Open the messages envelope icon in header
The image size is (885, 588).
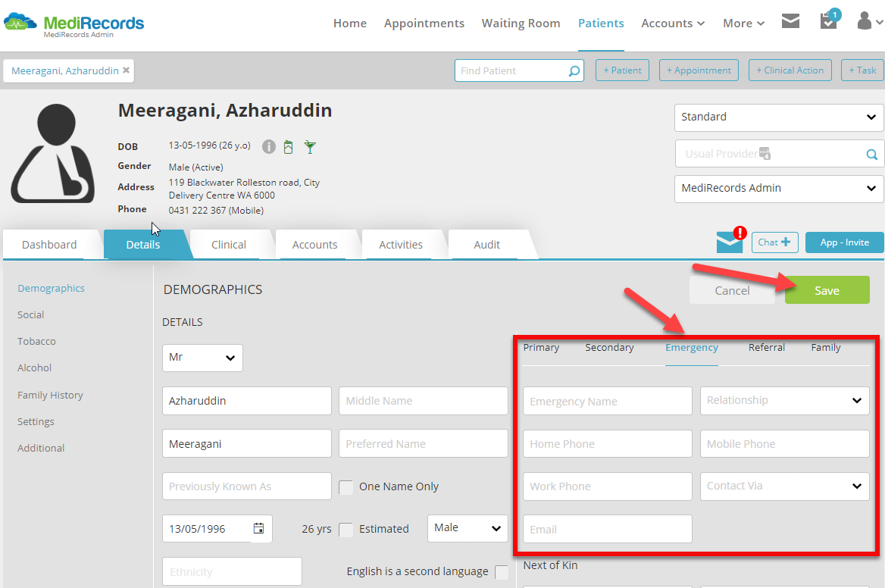(x=790, y=21)
